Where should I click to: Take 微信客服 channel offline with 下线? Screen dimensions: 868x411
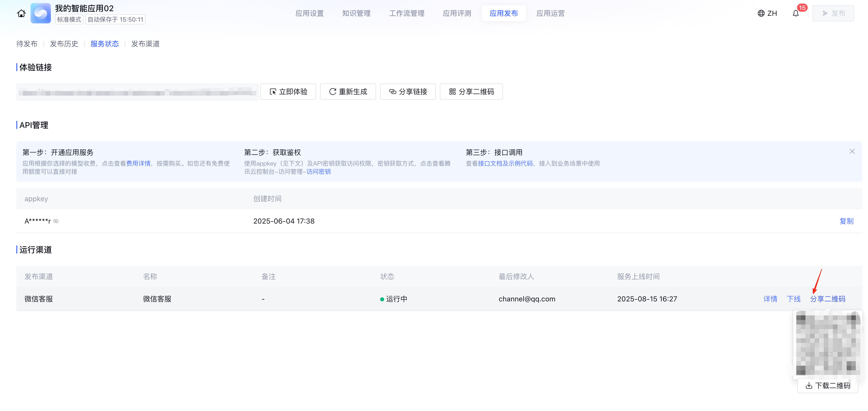pyautogui.click(x=793, y=299)
